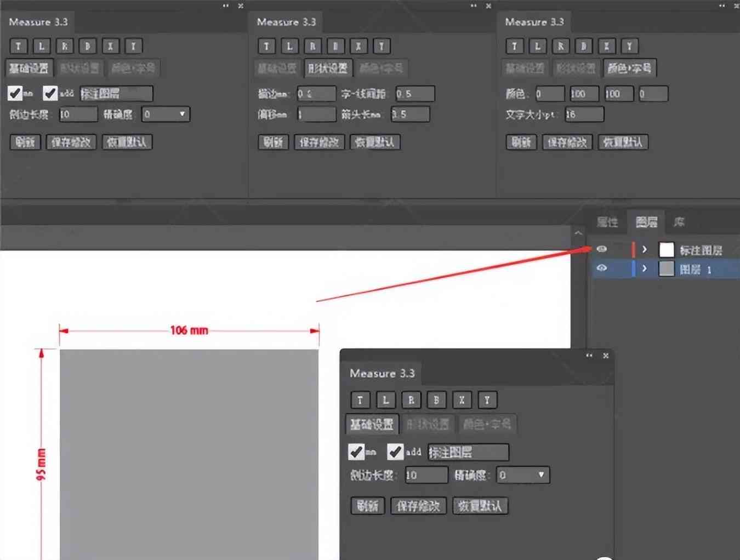
Task: Toggle the mm checkbox in the top-left Measure panel
Action: pyautogui.click(x=15, y=93)
